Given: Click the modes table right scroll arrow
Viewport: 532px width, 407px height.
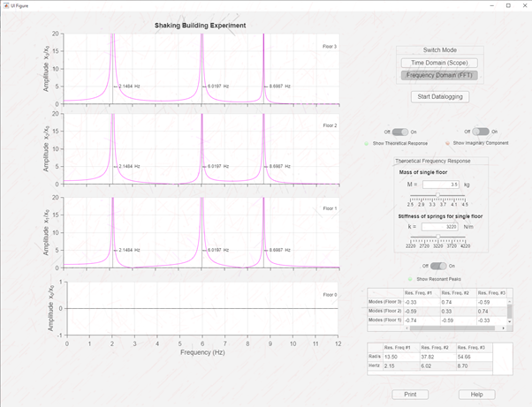Looking at the screenshot, I should pyautogui.click(x=504, y=328).
